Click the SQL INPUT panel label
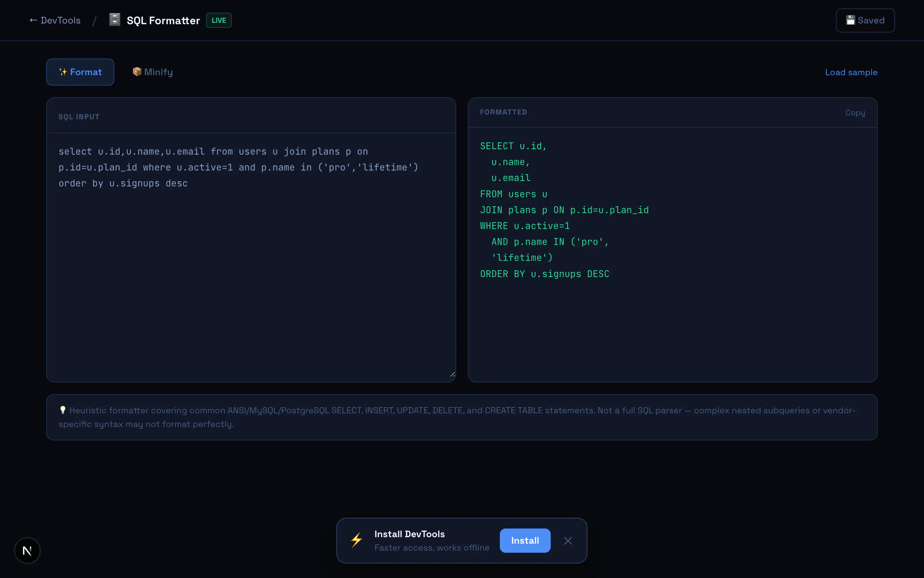 79,117
